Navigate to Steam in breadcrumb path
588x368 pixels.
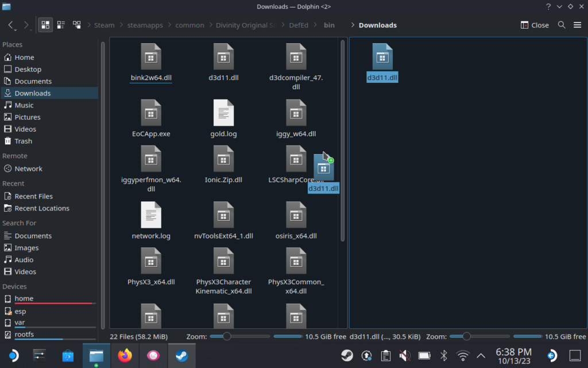(105, 25)
